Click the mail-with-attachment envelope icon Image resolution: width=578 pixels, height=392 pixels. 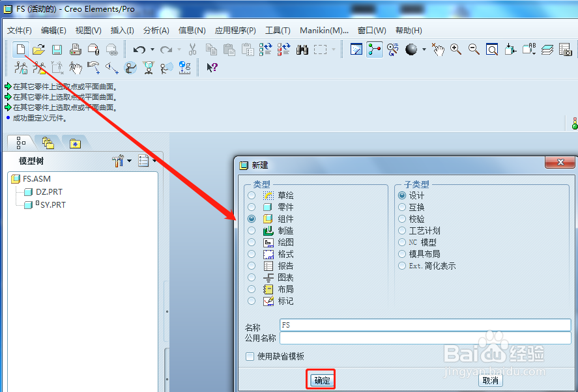(x=94, y=49)
